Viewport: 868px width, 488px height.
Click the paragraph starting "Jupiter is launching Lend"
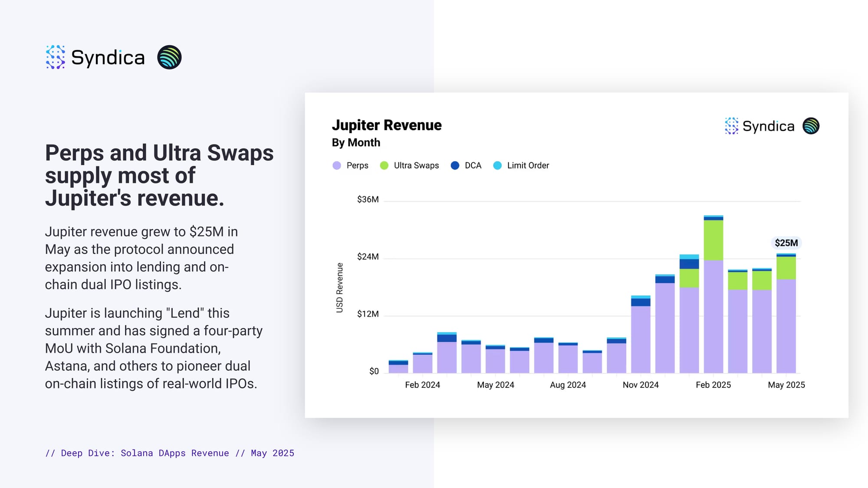tap(154, 348)
